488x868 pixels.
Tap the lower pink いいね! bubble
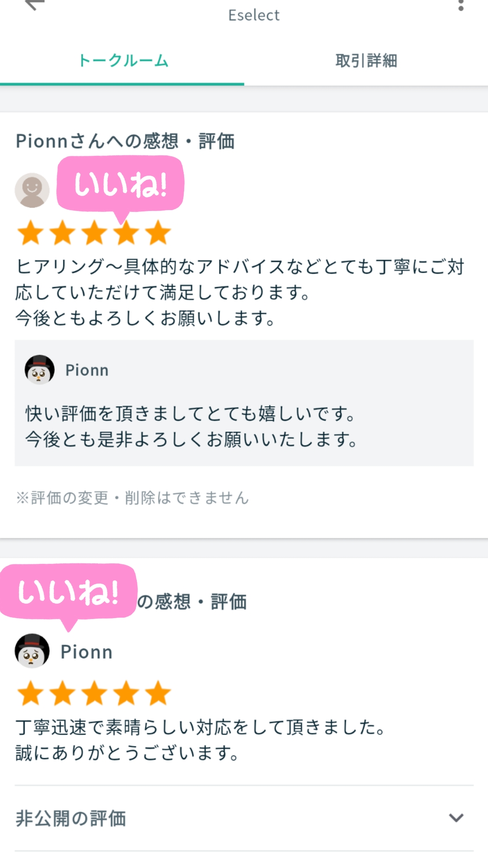(68, 592)
